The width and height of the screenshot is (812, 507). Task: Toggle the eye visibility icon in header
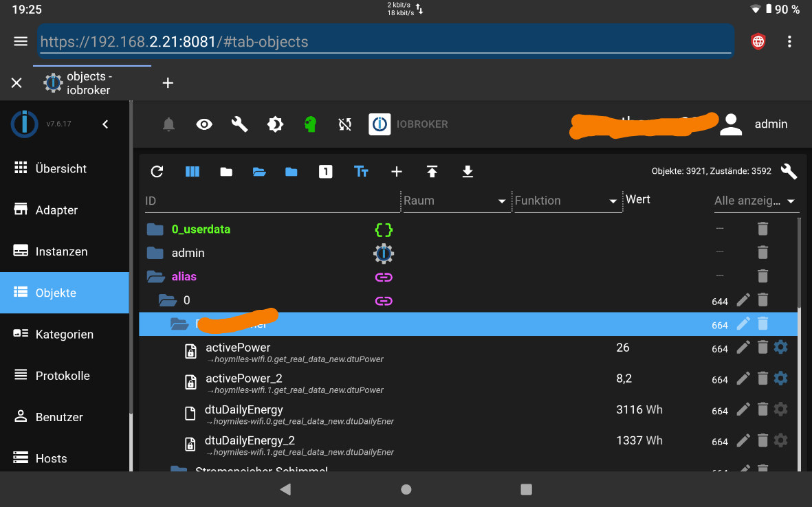click(x=204, y=124)
